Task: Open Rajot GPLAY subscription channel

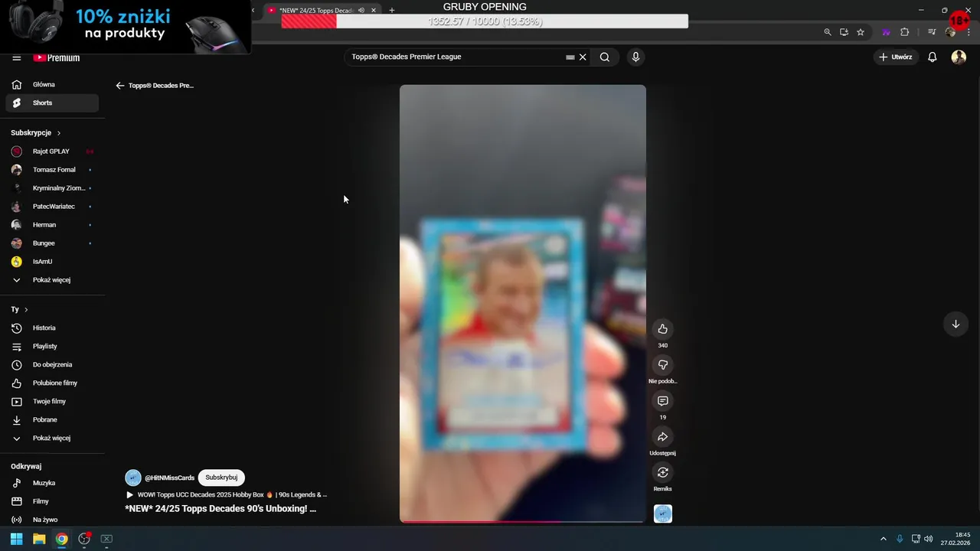Action: point(52,152)
